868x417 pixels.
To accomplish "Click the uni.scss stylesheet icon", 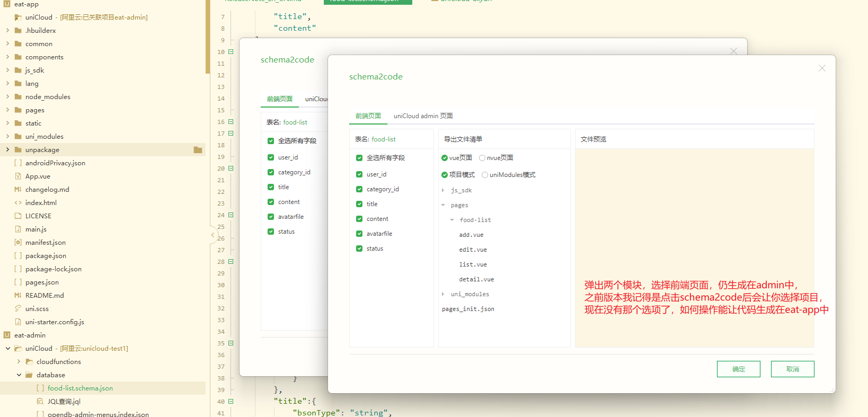I will click(x=18, y=309).
